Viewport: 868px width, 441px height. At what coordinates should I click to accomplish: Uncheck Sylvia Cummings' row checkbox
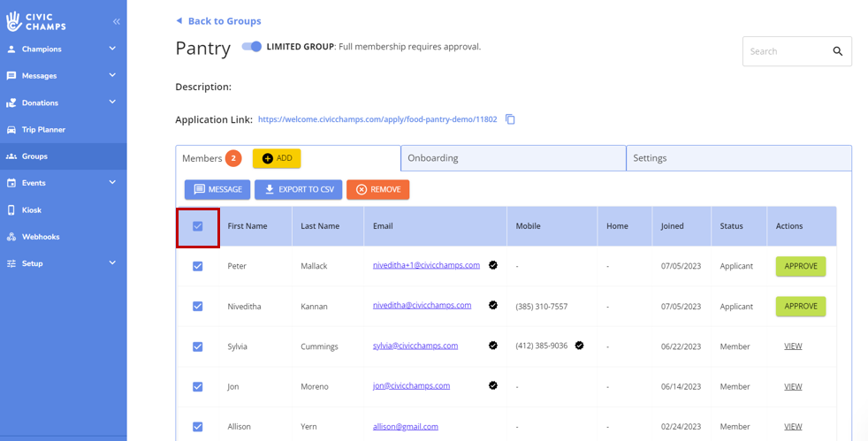(x=198, y=346)
